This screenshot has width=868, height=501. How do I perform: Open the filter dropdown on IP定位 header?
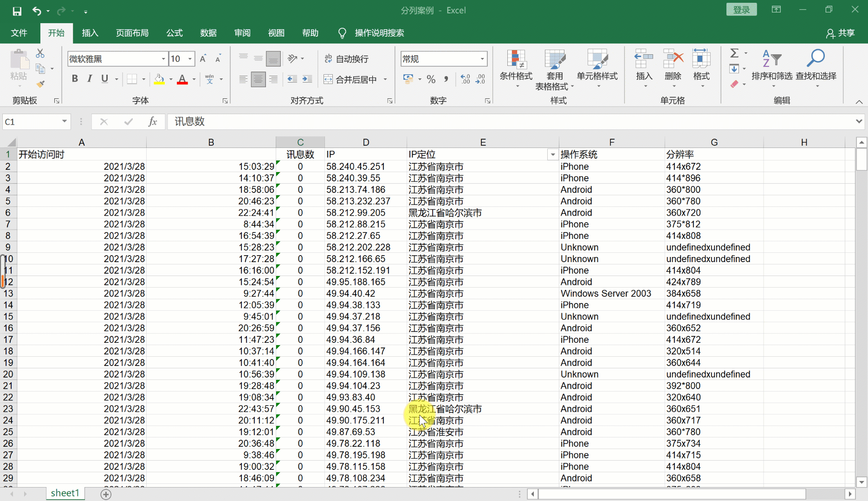click(552, 154)
